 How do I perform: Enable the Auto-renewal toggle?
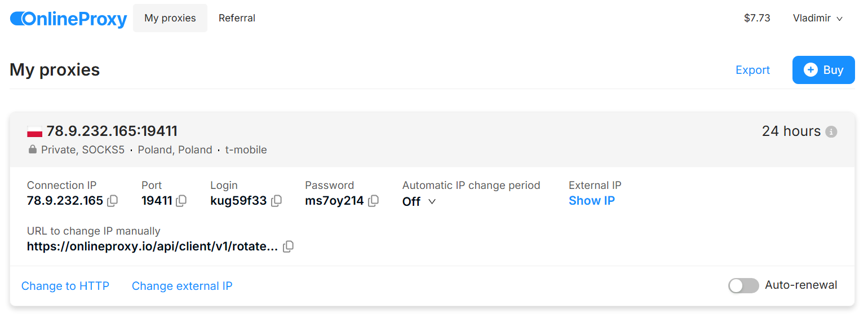point(743,286)
